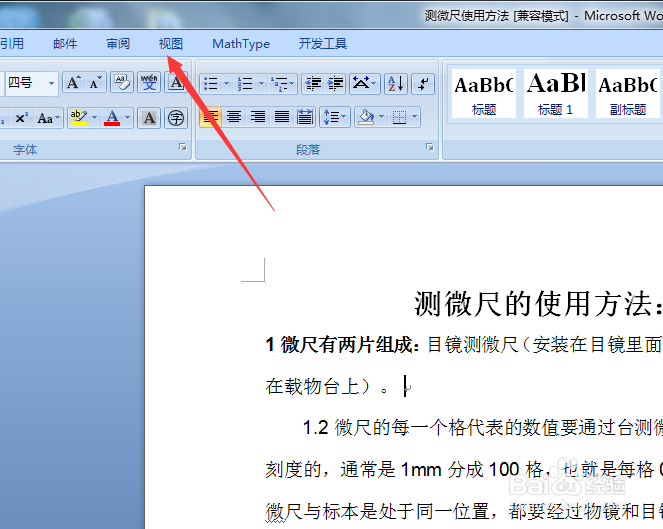
Task: Open the highlight color dropdown arrow
Action: [94, 118]
